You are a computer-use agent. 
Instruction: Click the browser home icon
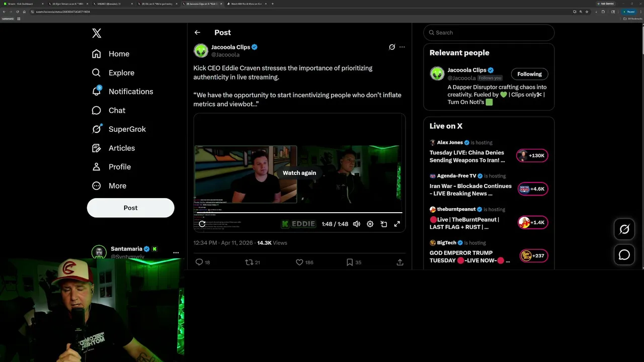click(x=25, y=12)
